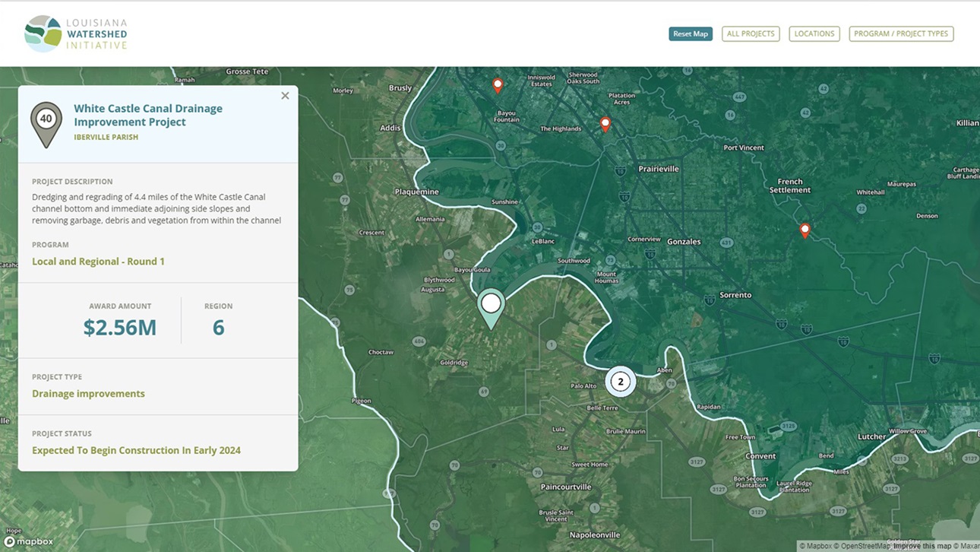Image resolution: width=980 pixels, height=552 pixels.
Task: Expand the cluster marker labeled 2
Action: (x=620, y=382)
